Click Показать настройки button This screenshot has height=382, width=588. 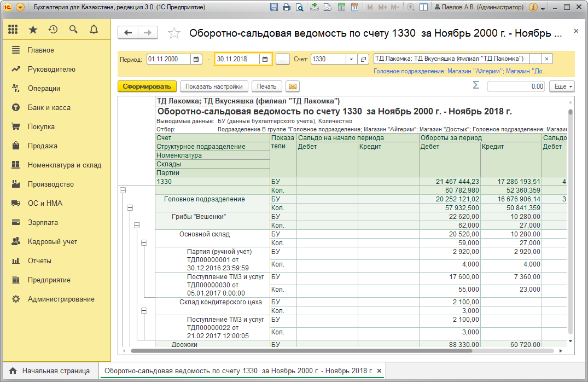tap(214, 86)
